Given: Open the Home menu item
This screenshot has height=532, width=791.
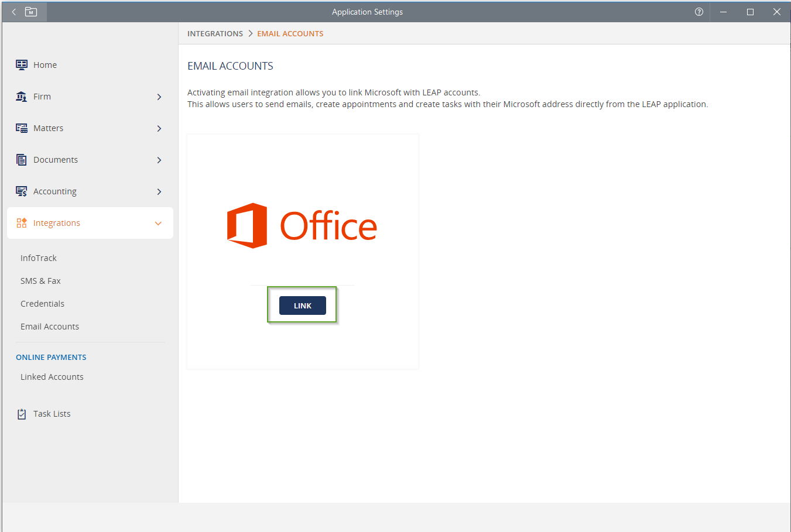Looking at the screenshot, I should (x=45, y=65).
